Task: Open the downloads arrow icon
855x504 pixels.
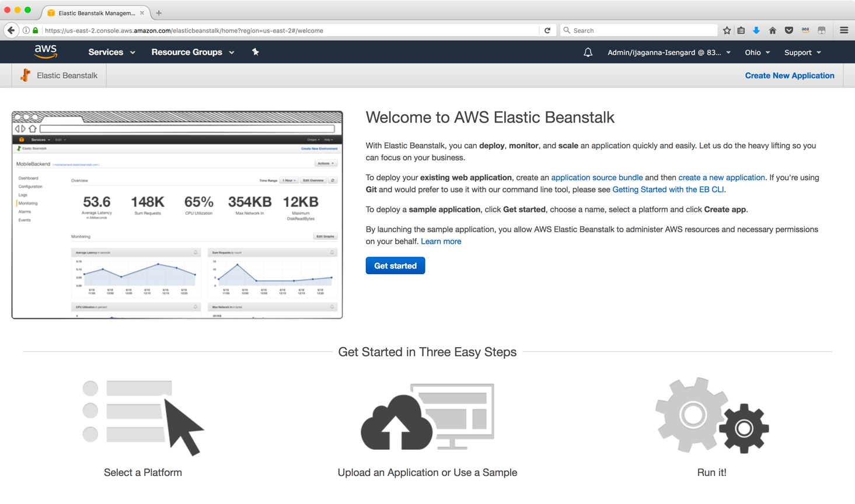Action: [x=756, y=30]
